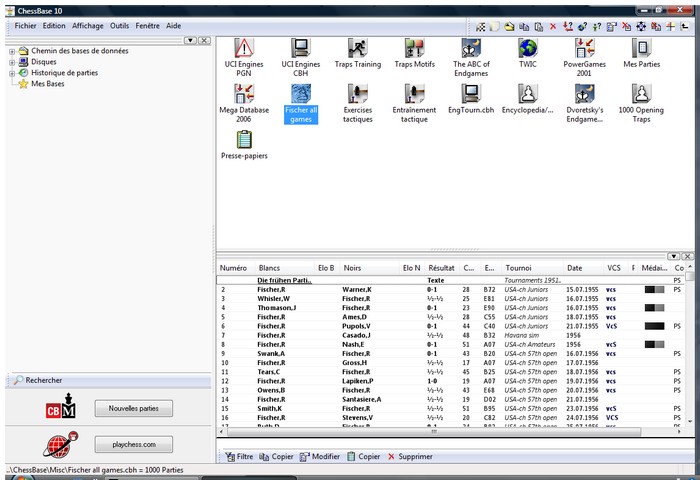
Task: Click the playchess.com globe logo
Action: (x=61, y=444)
